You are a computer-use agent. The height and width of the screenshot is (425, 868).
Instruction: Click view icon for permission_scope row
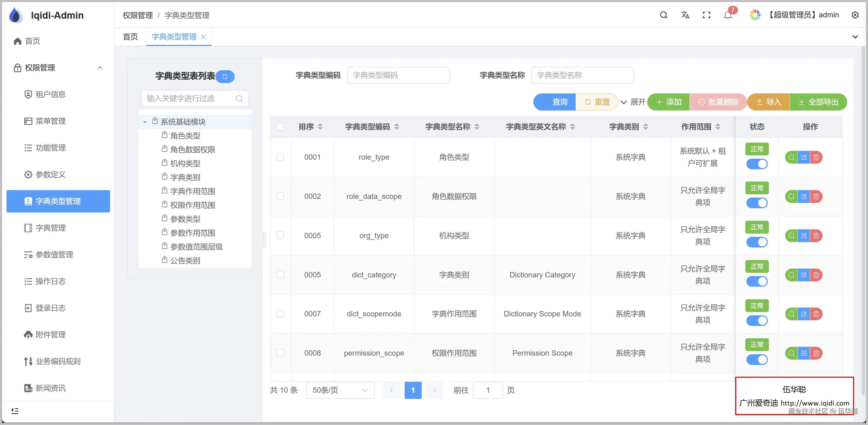tap(792, 353)
